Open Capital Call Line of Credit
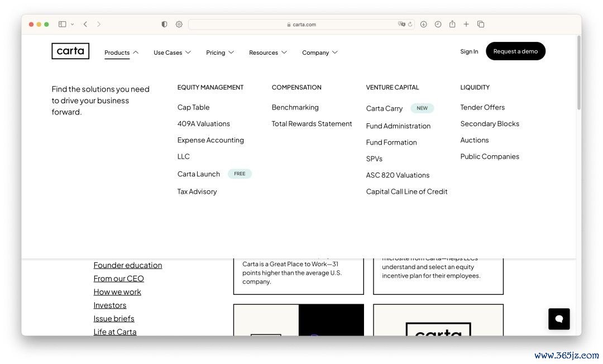The width and height of the screenshot is (603, 364). (406, 191)
